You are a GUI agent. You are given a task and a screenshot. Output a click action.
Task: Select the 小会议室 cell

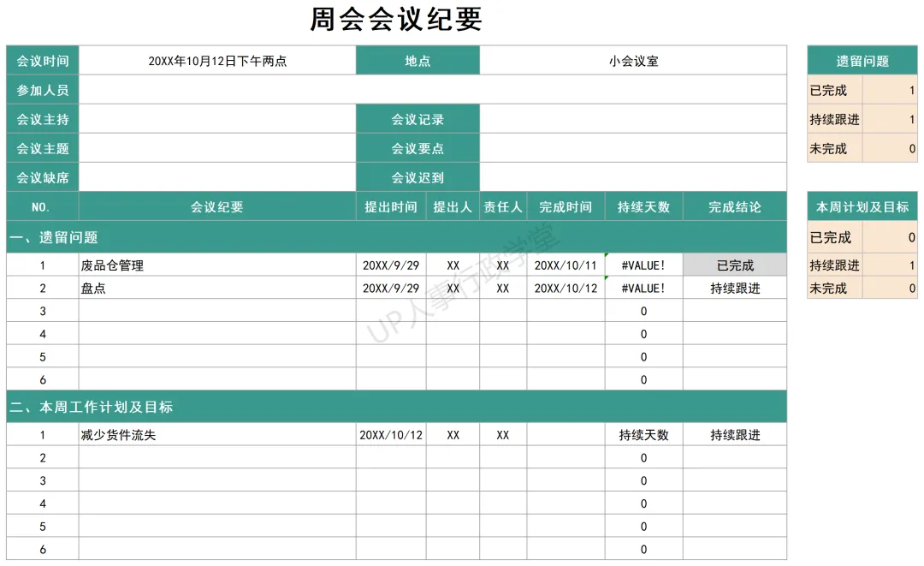pyautogui.click(x=633, y=60)
